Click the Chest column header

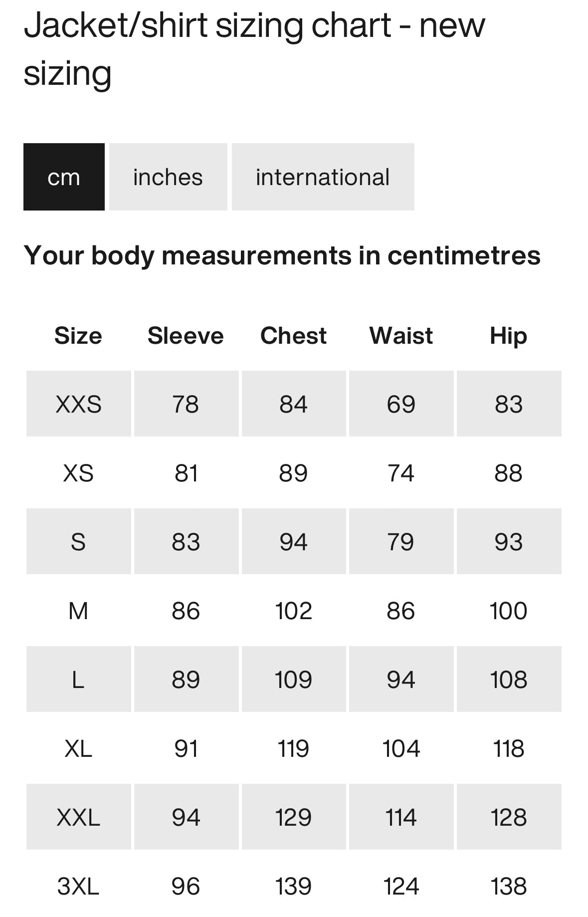(293, 336)
